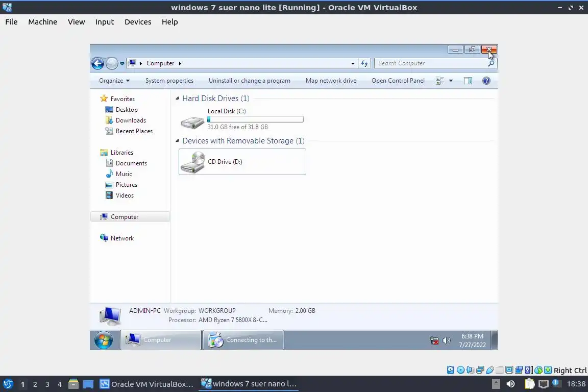
Task: Click the VirtualBox keyboard capture arrow icon
Action: point(548,370)
